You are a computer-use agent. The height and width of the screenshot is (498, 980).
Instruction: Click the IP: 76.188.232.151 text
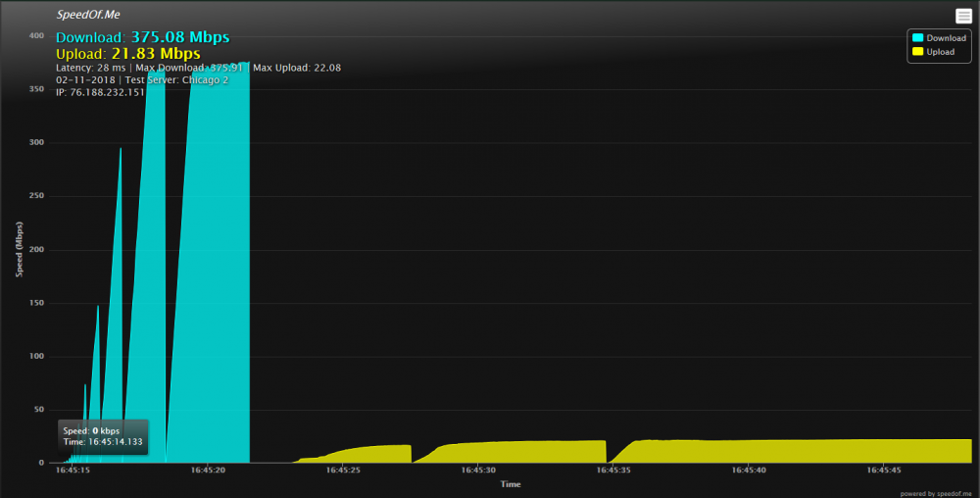click(100, 92)
